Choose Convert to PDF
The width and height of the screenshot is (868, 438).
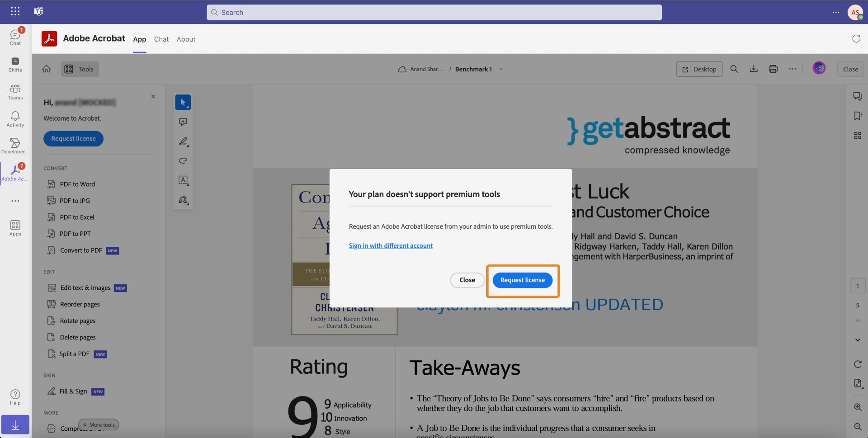[83, 250]
